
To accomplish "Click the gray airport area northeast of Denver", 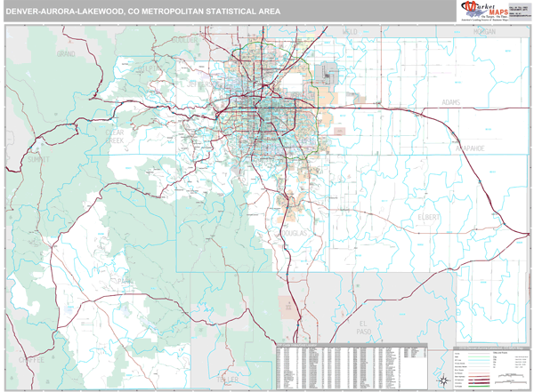I will click(327, 74).
